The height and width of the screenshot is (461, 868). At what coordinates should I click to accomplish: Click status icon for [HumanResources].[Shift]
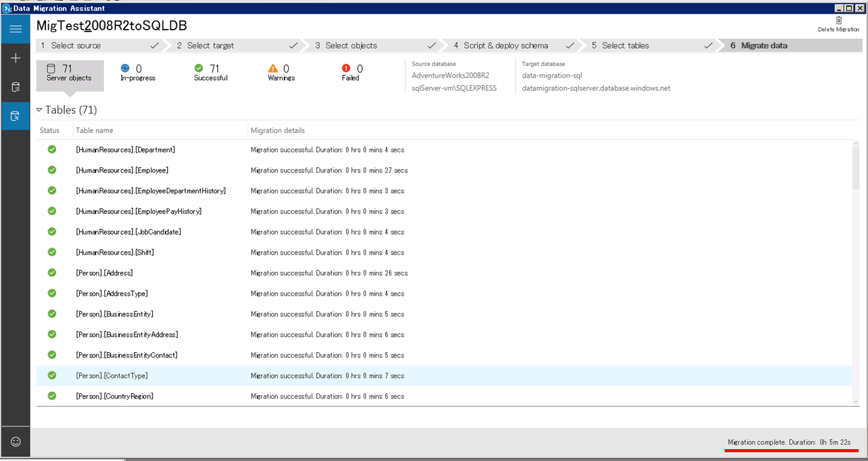pos(52,252)
